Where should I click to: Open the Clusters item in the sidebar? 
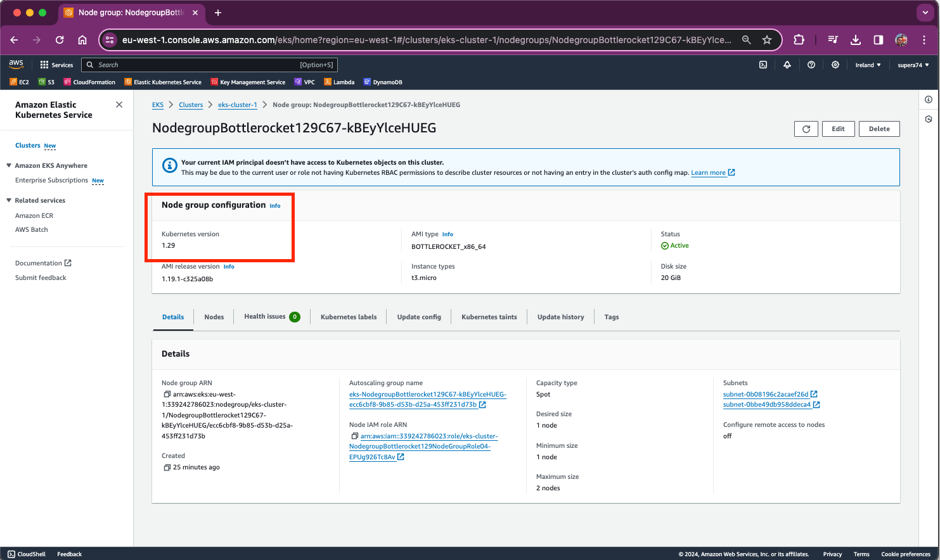[28, 145]
